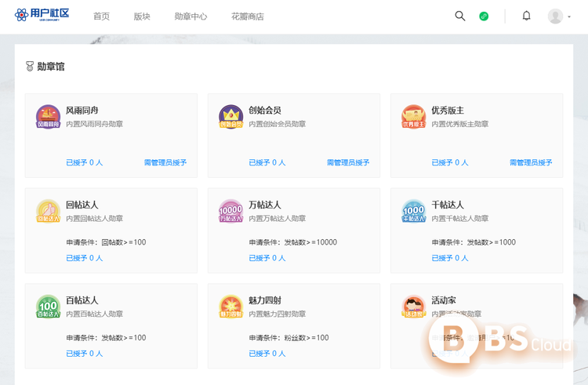Click the 活动家 badge icon
588x385 pixels.
click(414, 307)
